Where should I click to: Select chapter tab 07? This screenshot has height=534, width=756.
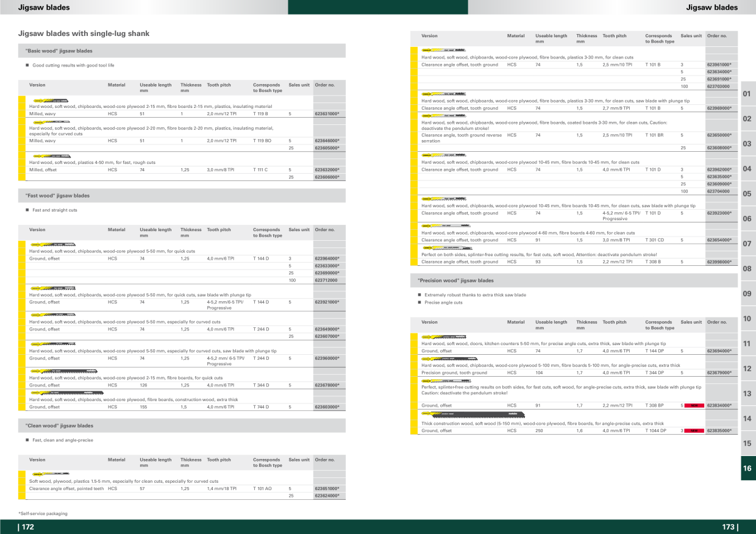click(x=747, y=244)
